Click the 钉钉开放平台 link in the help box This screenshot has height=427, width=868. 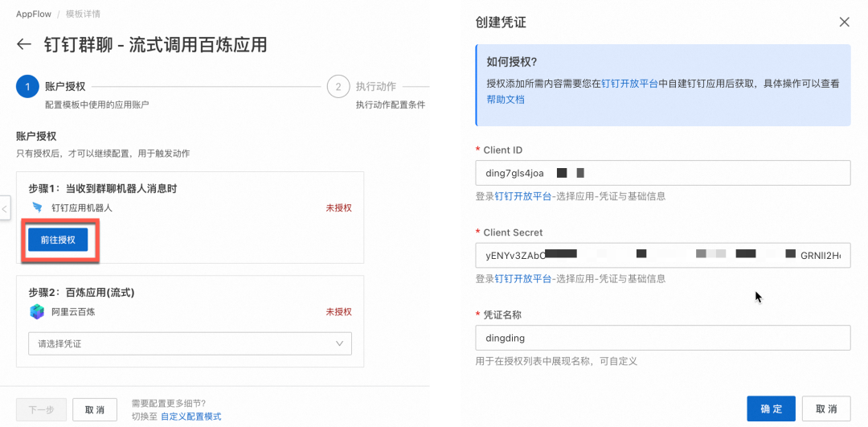(629, 84)
